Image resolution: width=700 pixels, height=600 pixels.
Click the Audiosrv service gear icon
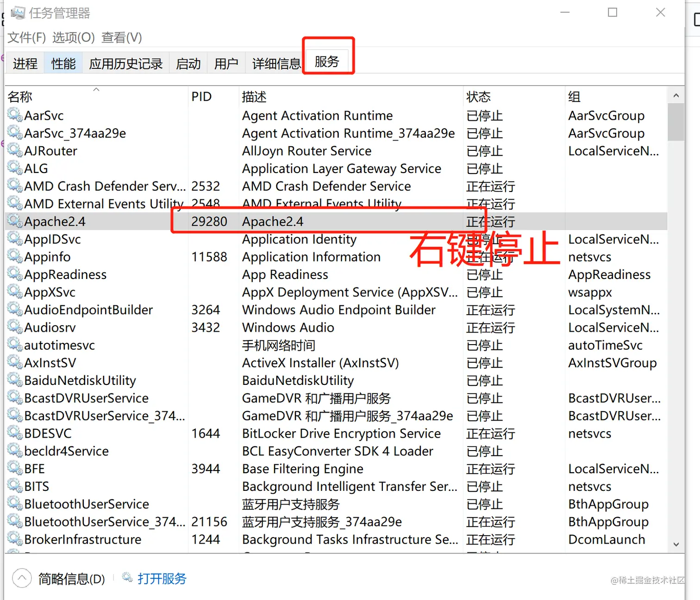(15, 327)
